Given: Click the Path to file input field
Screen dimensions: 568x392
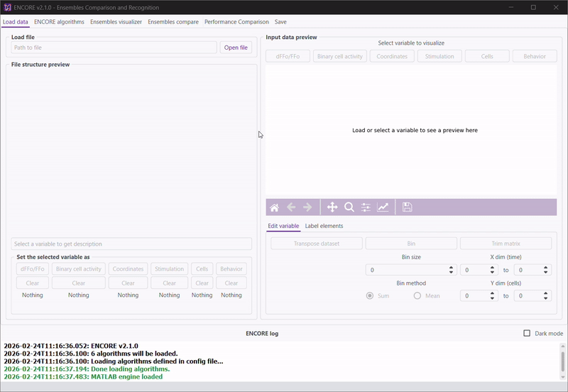Looking at the screenshot, I should coord(114,48).
